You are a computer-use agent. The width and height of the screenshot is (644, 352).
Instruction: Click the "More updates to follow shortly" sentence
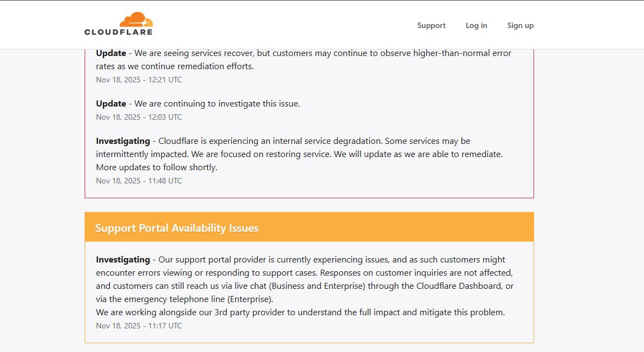pos(157,167)
